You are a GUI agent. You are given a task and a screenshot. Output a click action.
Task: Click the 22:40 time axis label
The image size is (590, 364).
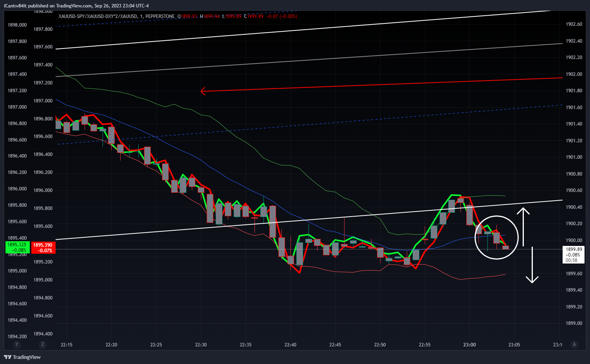tap(290, 345)
